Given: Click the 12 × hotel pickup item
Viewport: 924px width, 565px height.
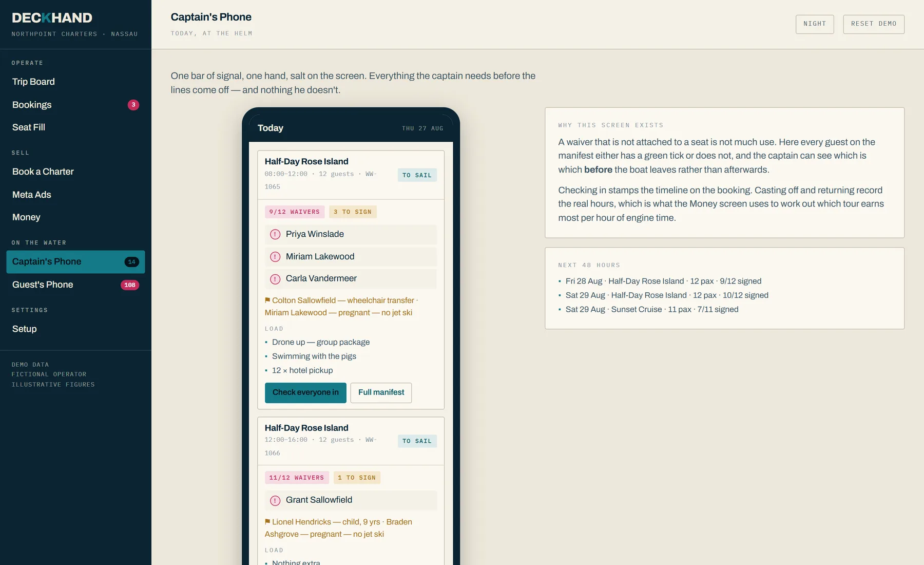Looking at the screenshot, I should pos(302,370).
